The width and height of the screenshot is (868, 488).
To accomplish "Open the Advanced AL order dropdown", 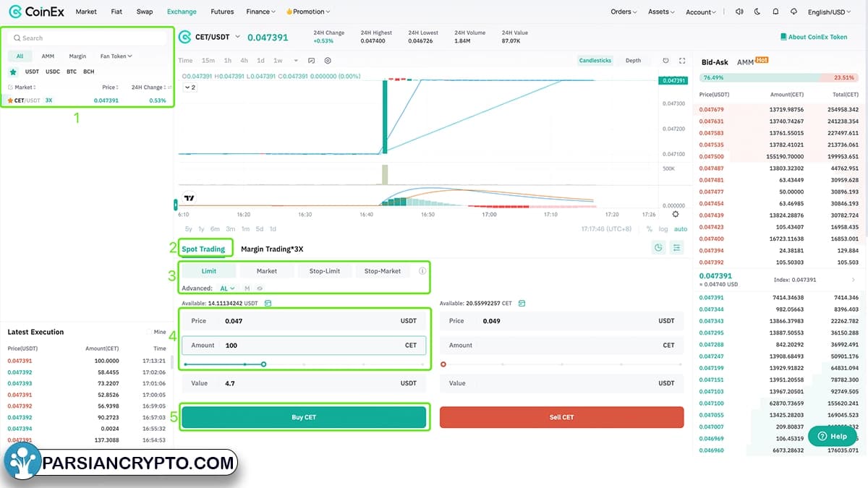I will 227,288.
